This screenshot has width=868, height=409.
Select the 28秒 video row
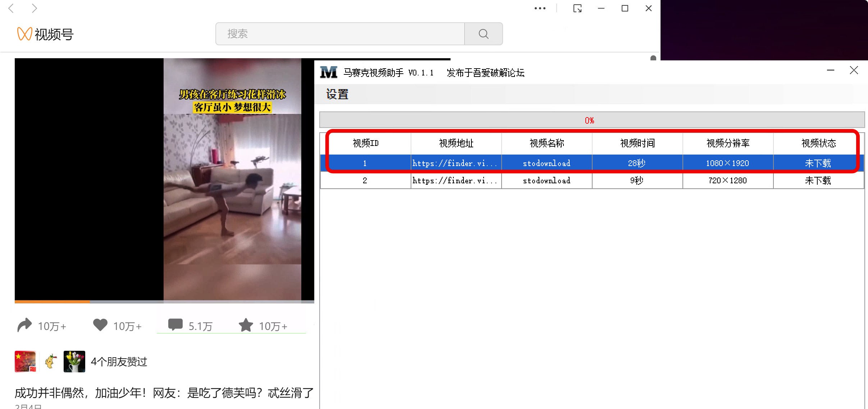(x=636, y=163)
